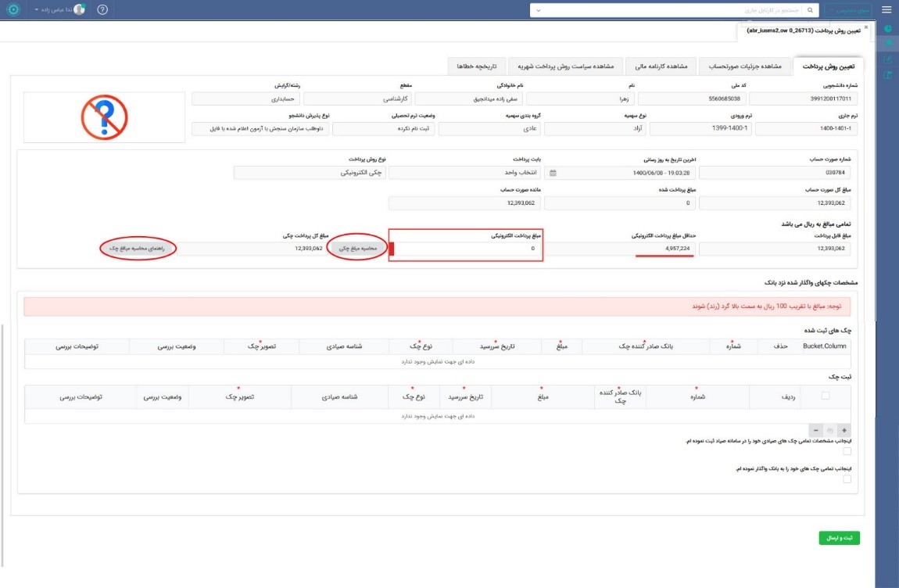Click حذف column header in registered checks table
The image size is (899, 588).
click(779, 346)
